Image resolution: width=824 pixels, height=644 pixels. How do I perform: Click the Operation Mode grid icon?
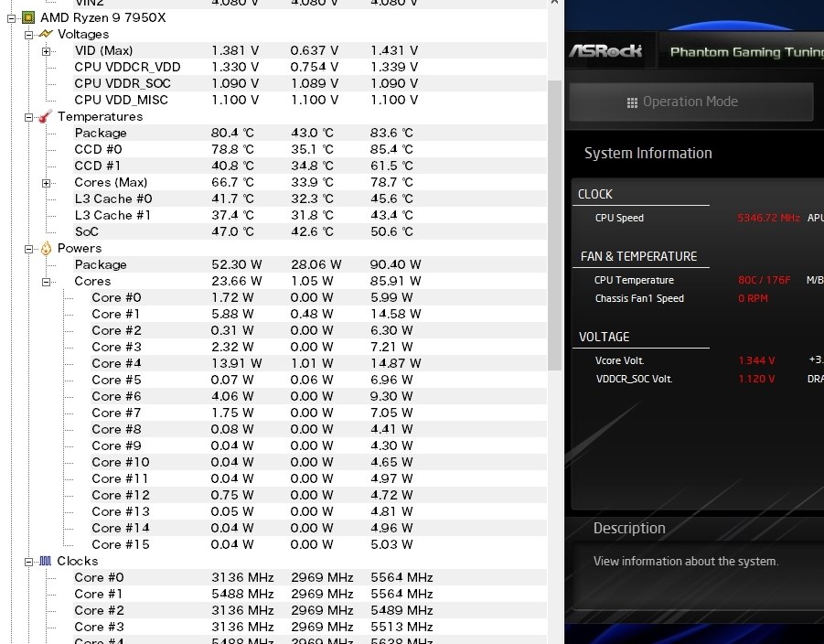pos(632,102)
